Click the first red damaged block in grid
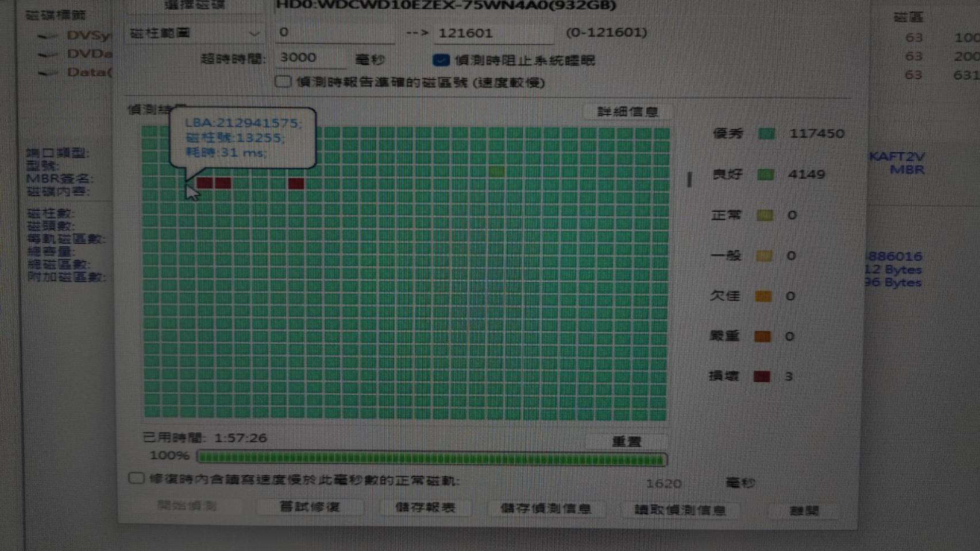 (205, 183)
